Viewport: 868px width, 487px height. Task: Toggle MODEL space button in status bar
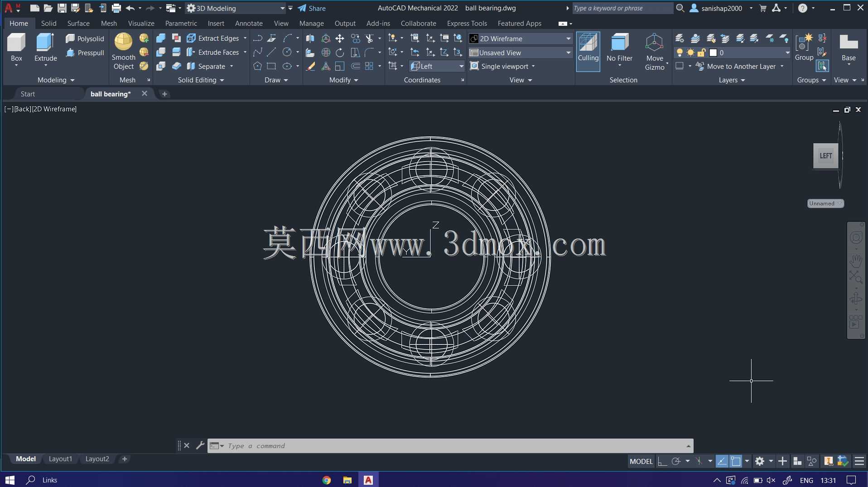641,461
